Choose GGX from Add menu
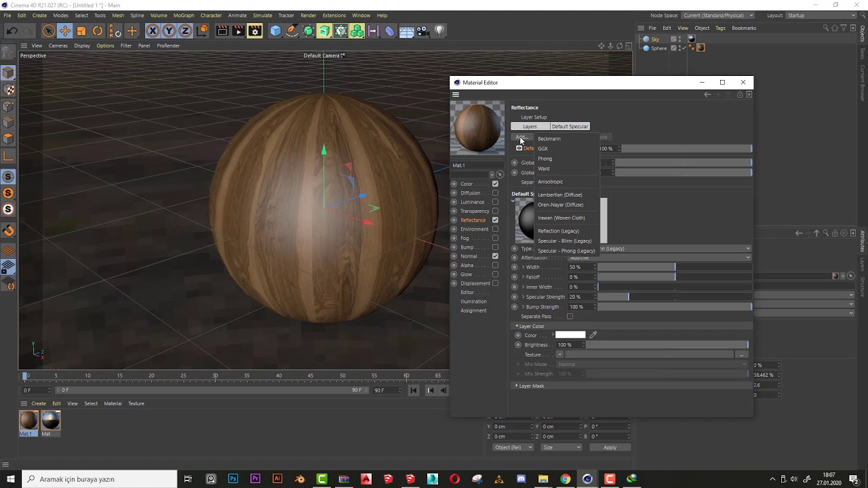Screen dimensions: 868x488 coord(542,148)
